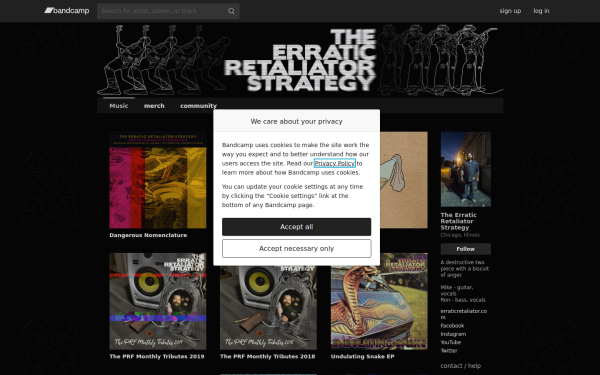Image resolution: width=600 pixels, height=375 pixels.
Task: Switch to the merch tab
Action: (154, 106)
